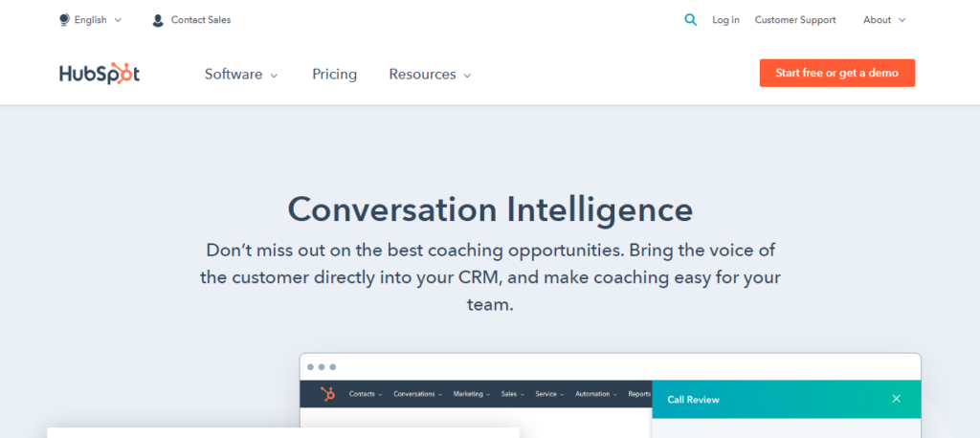Expand the About dropdown menu
This screenshot has width=980, height=438.
pyautogui.click(x=883, y=19)
